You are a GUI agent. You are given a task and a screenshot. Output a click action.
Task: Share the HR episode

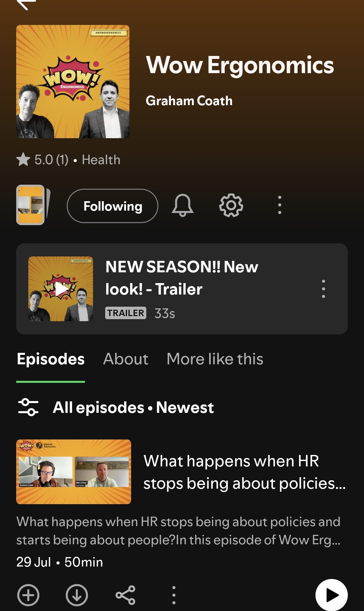(125, 595)
